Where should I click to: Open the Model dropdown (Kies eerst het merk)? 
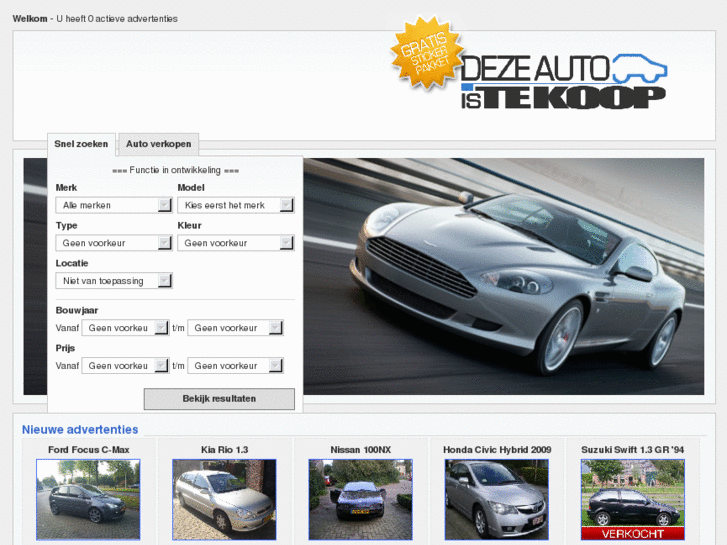click(235, 205)
